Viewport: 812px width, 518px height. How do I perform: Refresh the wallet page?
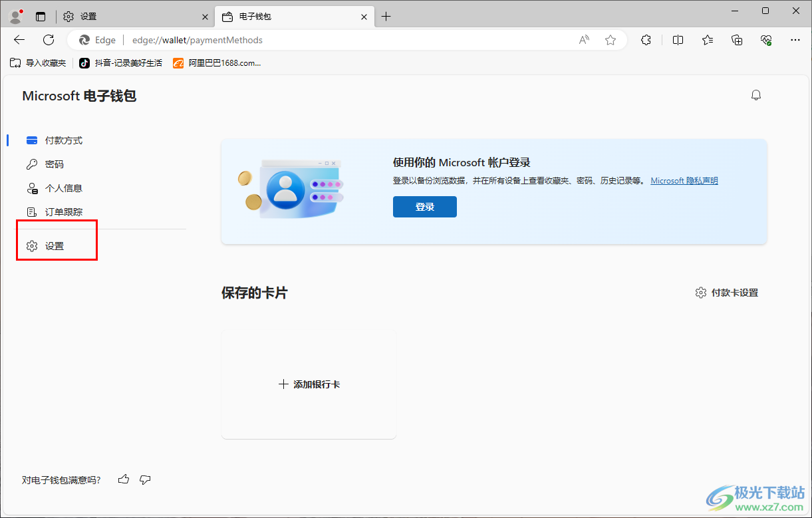pyautogui.click(x=48, y=39)
